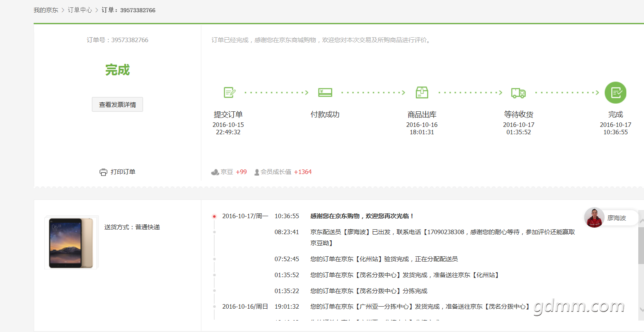The width and height of the screenshot is (644, 332).
Task: Go to 订单中心 in breadcrumb
Action: [x=80, y=10]
